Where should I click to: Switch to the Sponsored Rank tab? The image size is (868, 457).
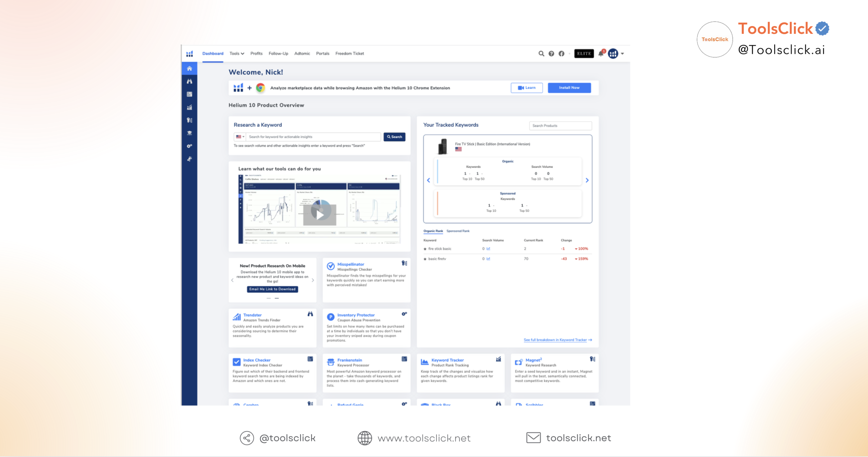click(458, 231)
